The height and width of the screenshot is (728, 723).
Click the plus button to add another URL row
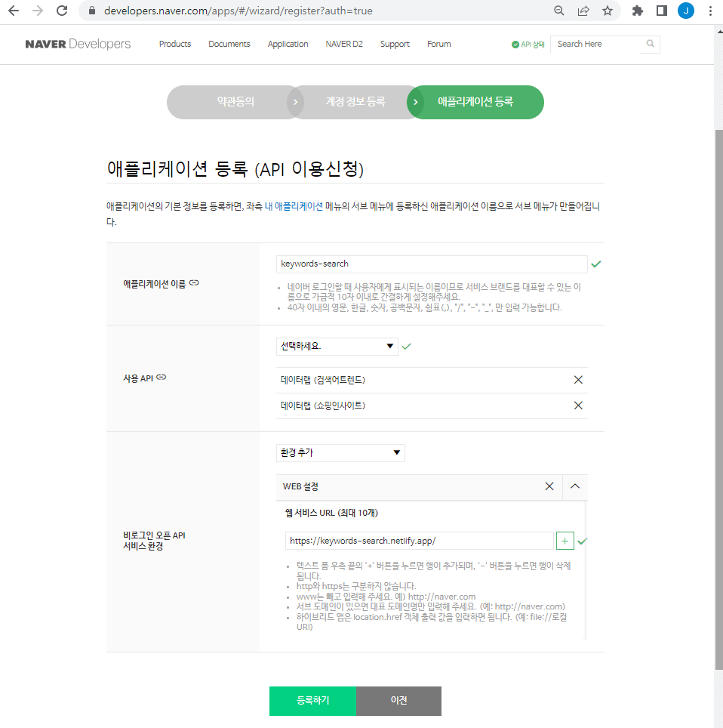(x=565, y=540)
